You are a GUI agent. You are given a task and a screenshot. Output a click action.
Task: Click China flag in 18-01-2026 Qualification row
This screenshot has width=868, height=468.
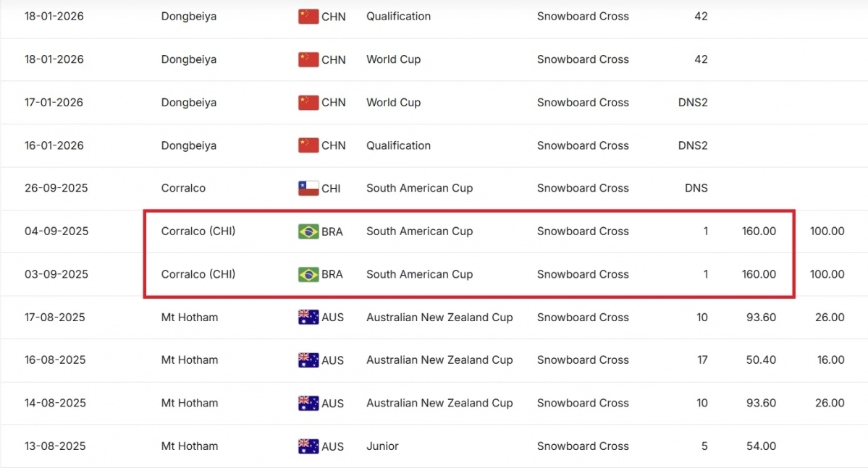pyautogui.click(x=308, y=17)
